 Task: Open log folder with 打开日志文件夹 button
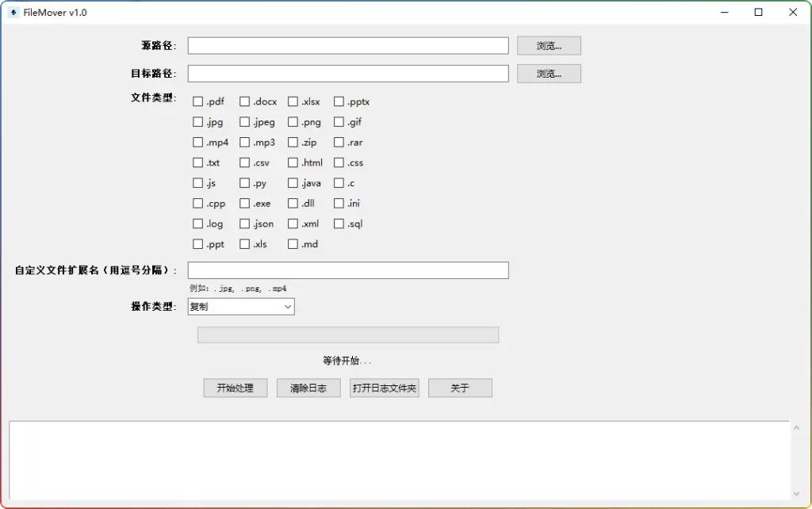(385, 388)
